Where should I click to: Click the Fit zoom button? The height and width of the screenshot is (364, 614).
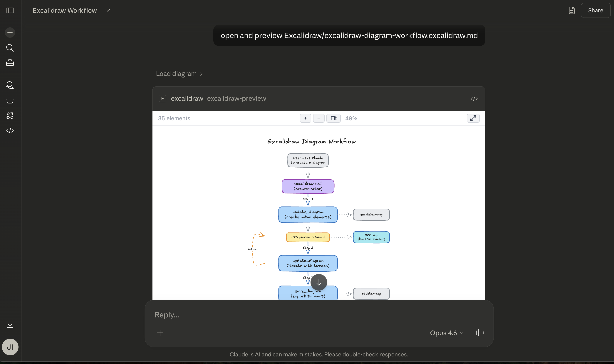pyautogui.click(x=333, y=118)
